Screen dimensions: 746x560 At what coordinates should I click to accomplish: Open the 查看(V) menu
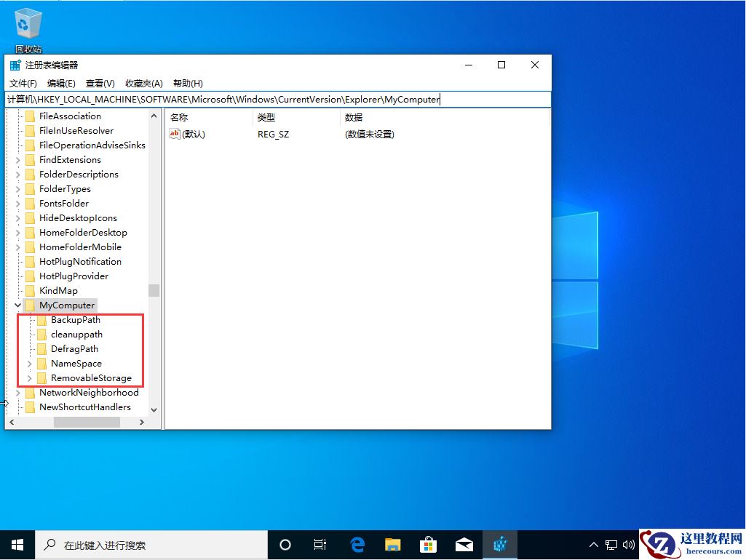pos(100,83)
